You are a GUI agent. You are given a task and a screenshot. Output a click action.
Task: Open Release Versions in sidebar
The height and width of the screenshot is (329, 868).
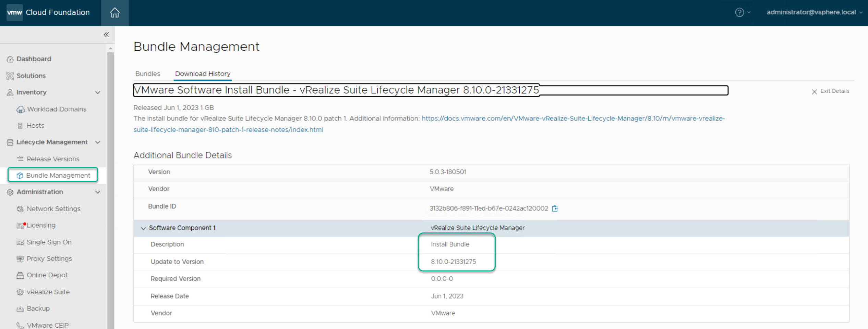click(53, 159)
